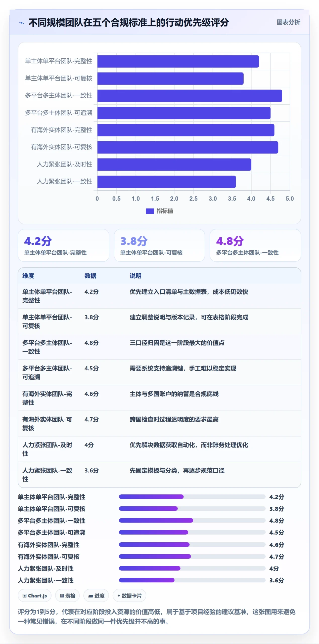Click the chart bar for 多平台多主体团队-可追溯

pos(184,113)
